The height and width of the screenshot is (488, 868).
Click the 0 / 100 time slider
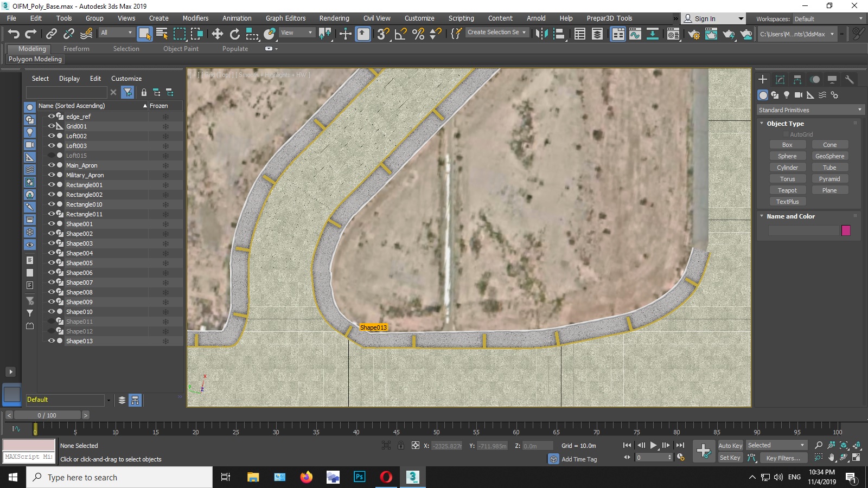(47, 415)
